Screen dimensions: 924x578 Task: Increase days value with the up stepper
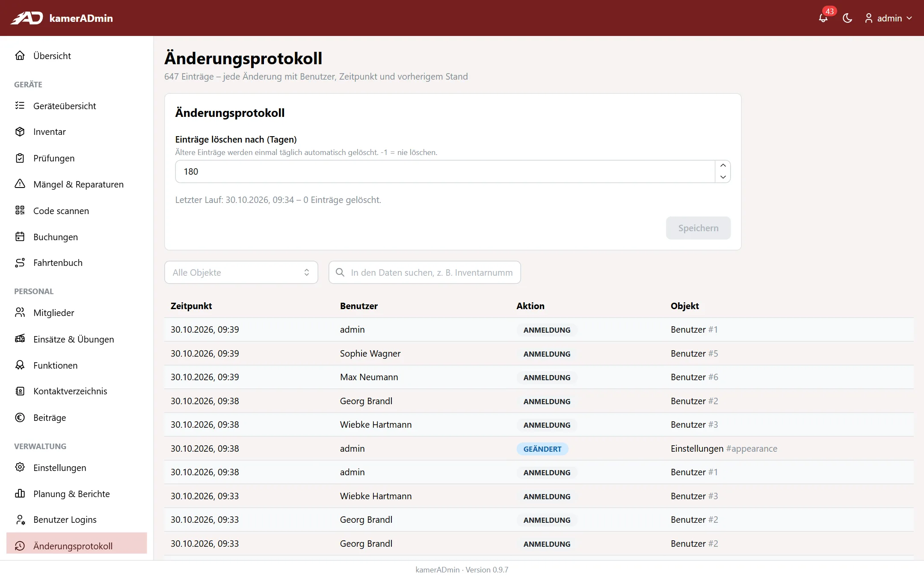(723, 166)
